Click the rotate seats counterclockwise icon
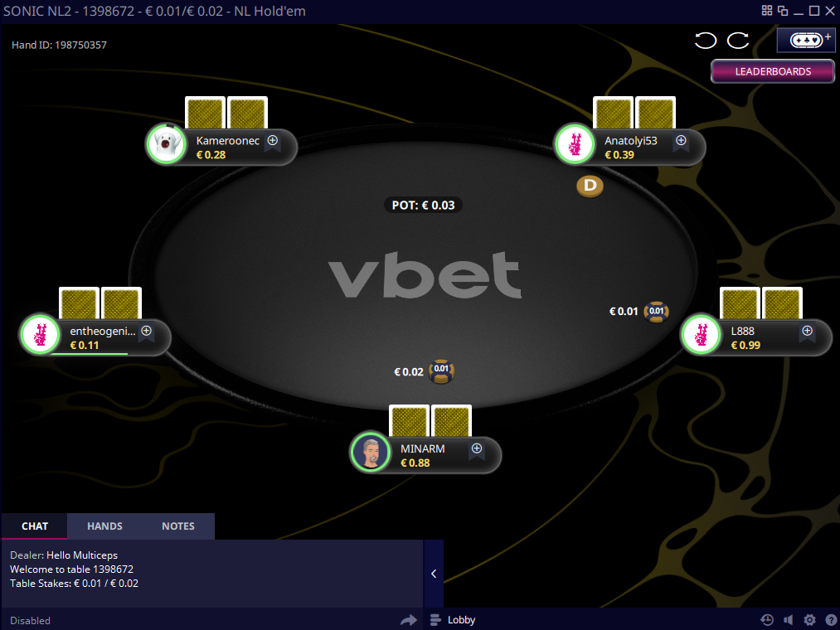 coord(705,41)
